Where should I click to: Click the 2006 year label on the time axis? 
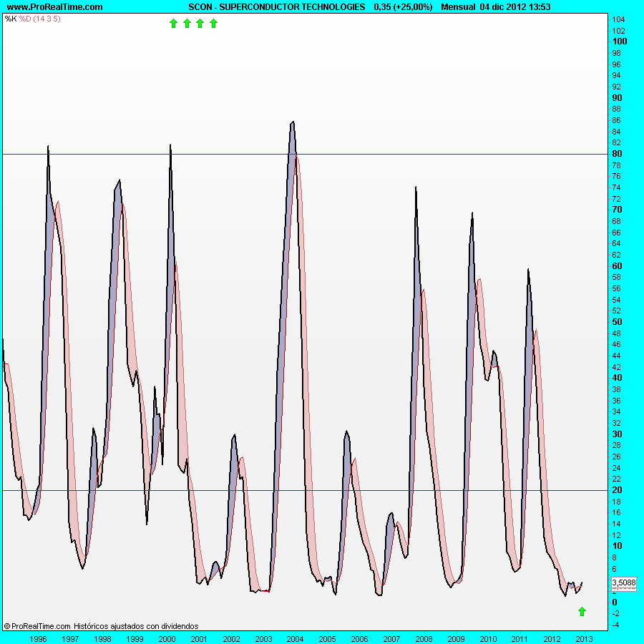click(x=359, y=639)
